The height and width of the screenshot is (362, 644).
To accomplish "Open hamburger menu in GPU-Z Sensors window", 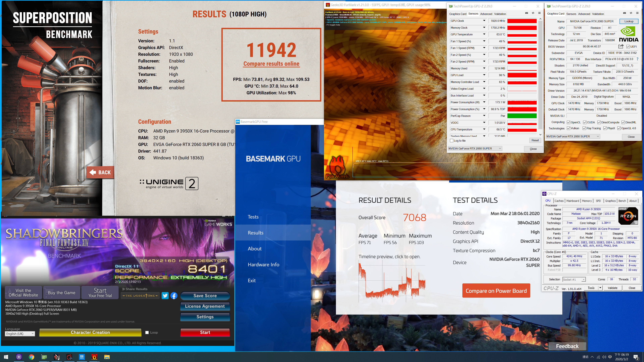I will tap(539, 13).
